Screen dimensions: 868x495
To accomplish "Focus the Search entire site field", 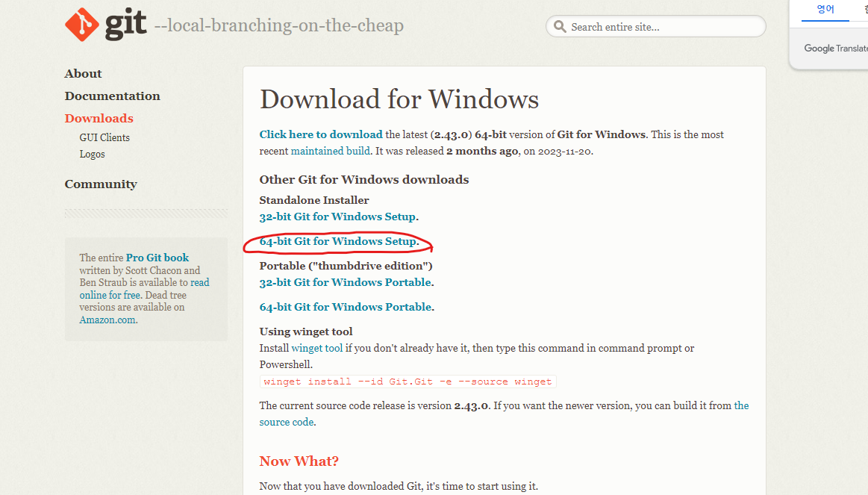I will click(655, 27).
